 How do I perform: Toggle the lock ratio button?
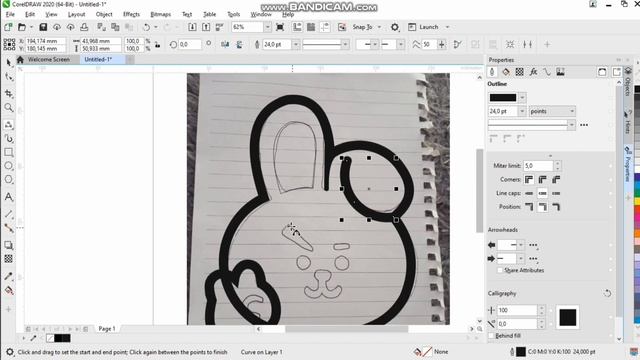158,44
